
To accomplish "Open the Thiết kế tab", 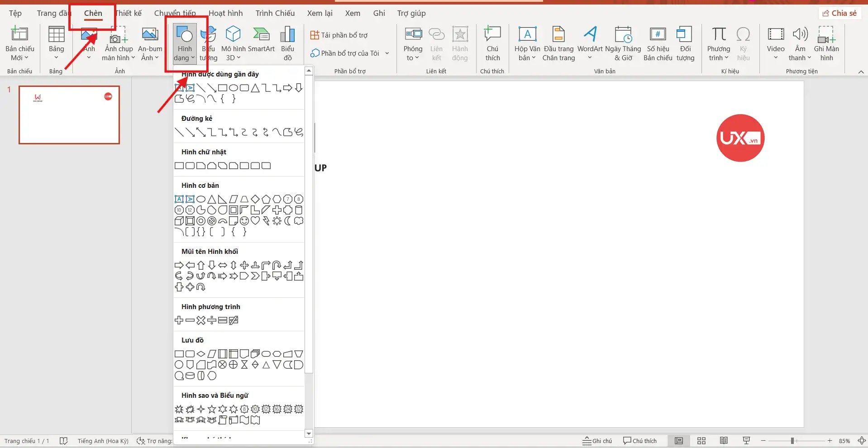I will pyautogui.click(x=129, y=13).
